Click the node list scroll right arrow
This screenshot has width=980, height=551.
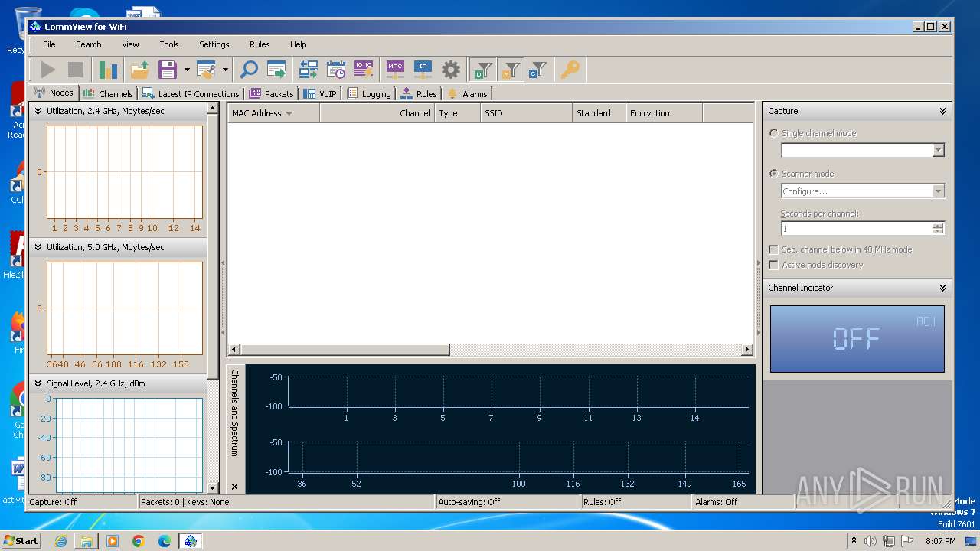[747, 350]
